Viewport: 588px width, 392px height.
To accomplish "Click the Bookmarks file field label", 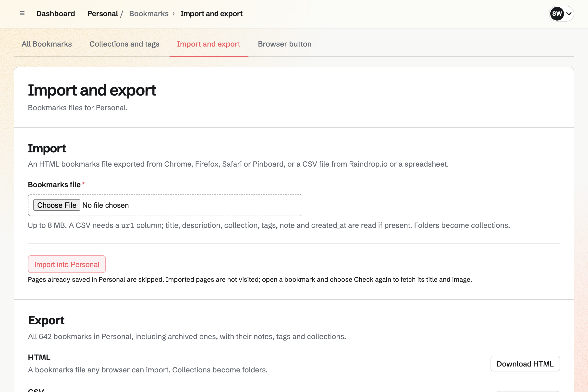I will tap(54, 184).
